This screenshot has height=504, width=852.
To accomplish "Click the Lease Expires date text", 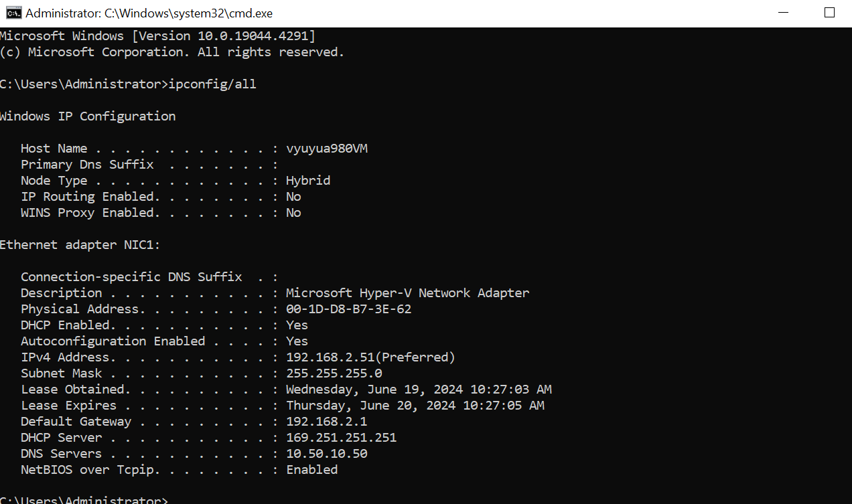I will click(x=415, y=406).
